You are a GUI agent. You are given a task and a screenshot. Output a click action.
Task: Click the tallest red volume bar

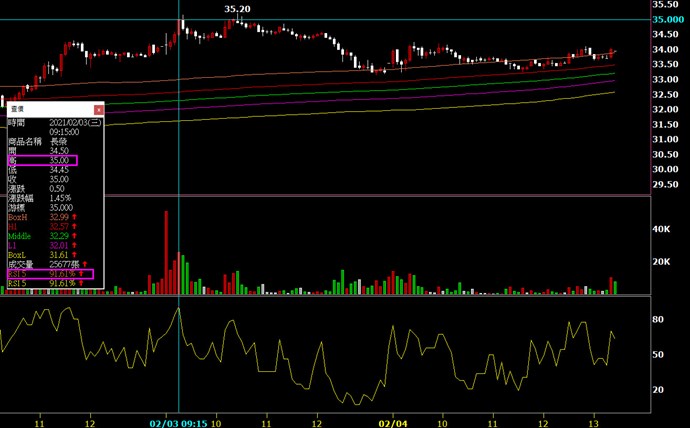pos(166,252)
